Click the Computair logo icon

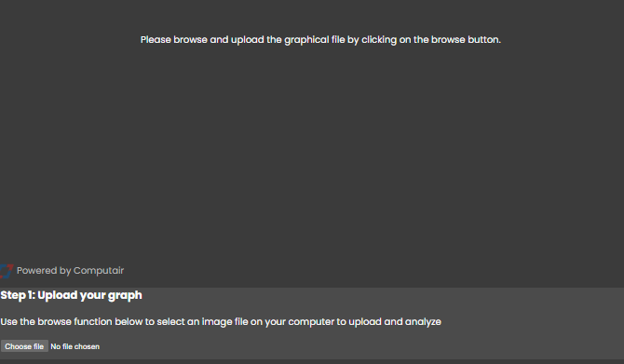pyautogui.click(x=7, y=271)
